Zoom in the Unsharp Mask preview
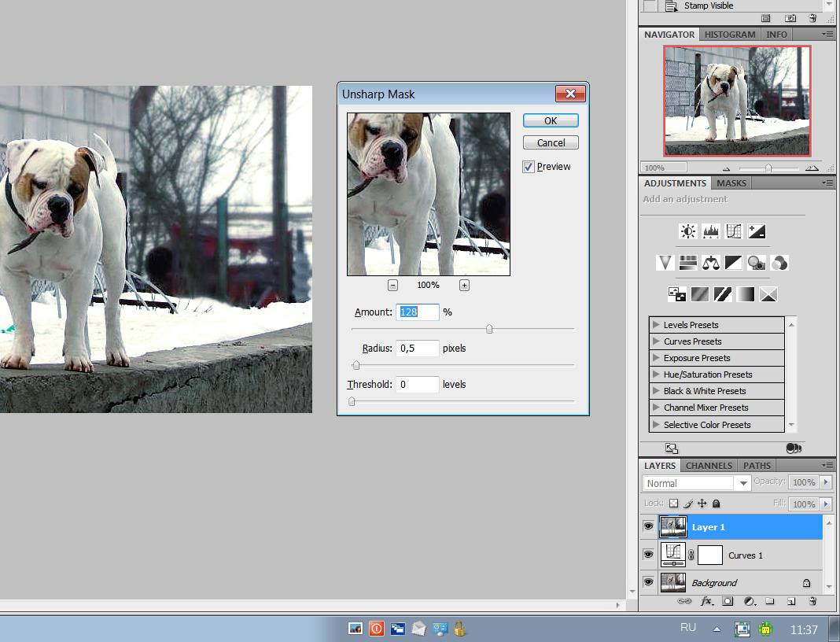This screenshot has width=840, height=642. [464, 285]
